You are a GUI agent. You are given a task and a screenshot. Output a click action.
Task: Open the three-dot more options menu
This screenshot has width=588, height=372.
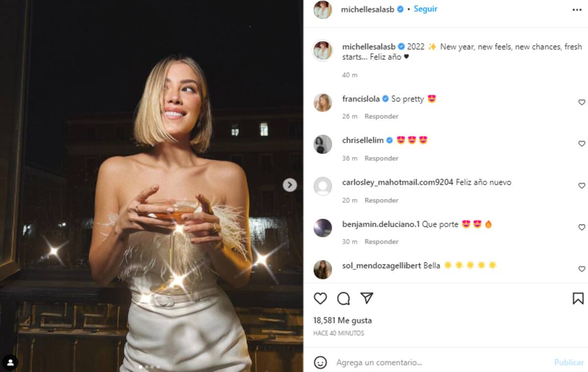coord(577,9)
